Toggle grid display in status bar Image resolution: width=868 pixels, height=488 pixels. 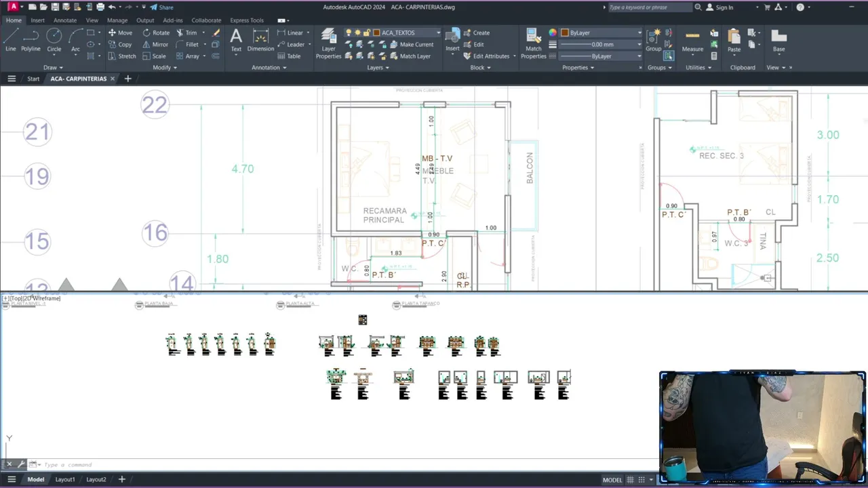[x=631, y=480]
